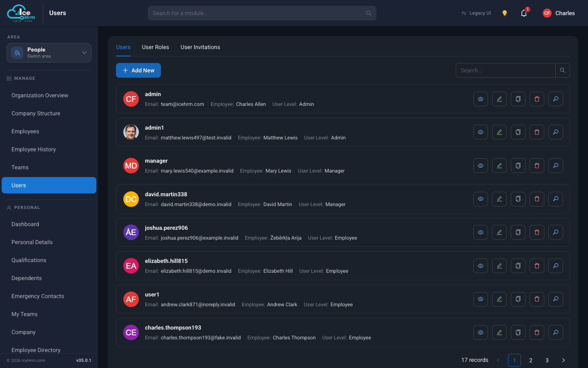The image size is (588, 368).
Task: Open Qualifications in sidebar
Action: click(x=49, y=260)
